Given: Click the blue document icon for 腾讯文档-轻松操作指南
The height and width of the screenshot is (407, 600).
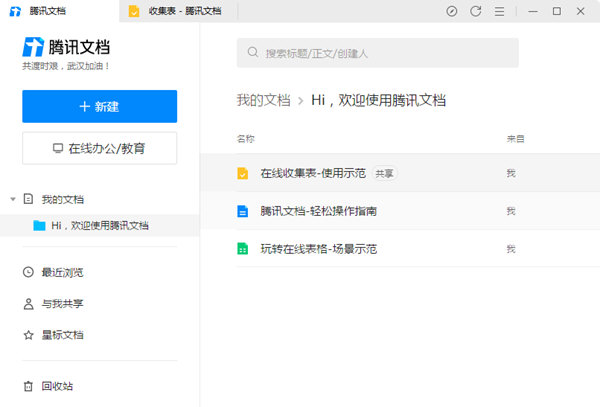Looking at the screenshot, I should 242,211.
